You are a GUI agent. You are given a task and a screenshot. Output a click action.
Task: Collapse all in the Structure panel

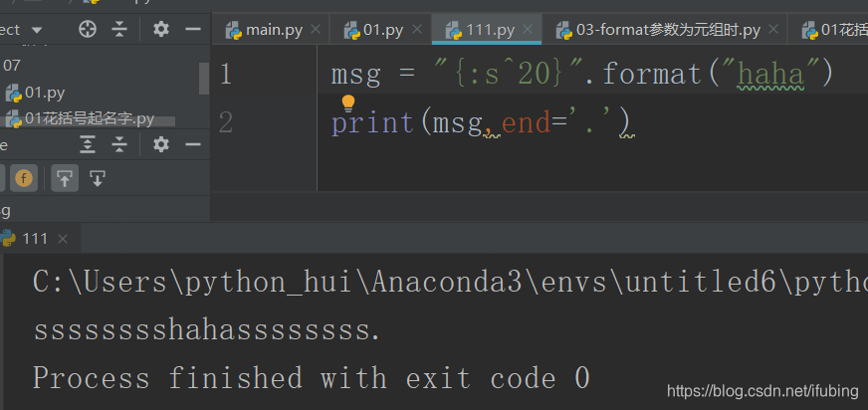119,145
